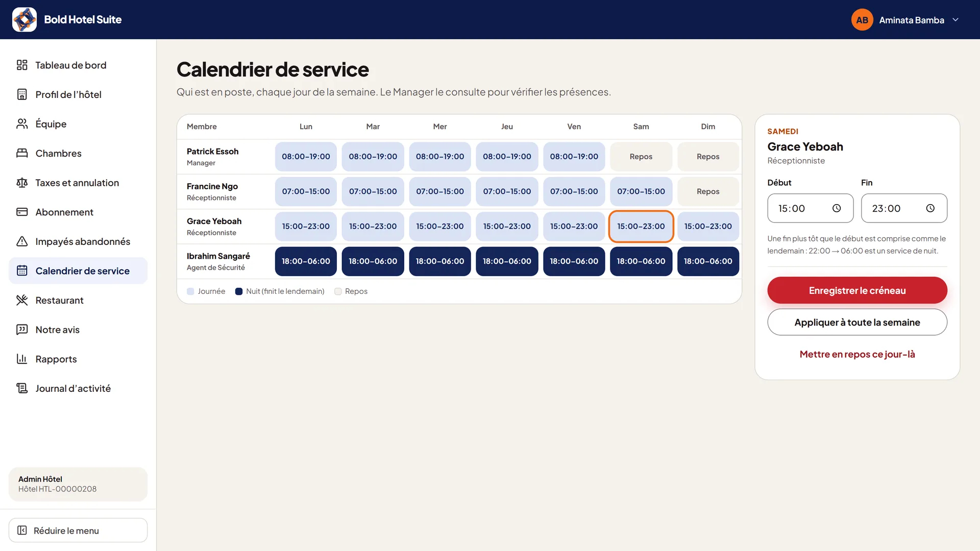The height and width of the screenshot is (551, 980).
Task: Open the Tableau de bord dashboard icon
Action: coord(22,65)
